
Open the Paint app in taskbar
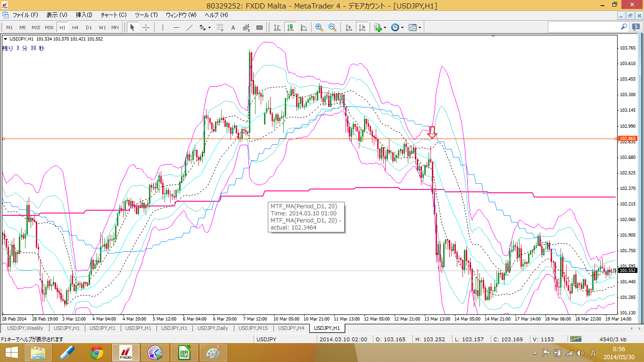[214, 353]
